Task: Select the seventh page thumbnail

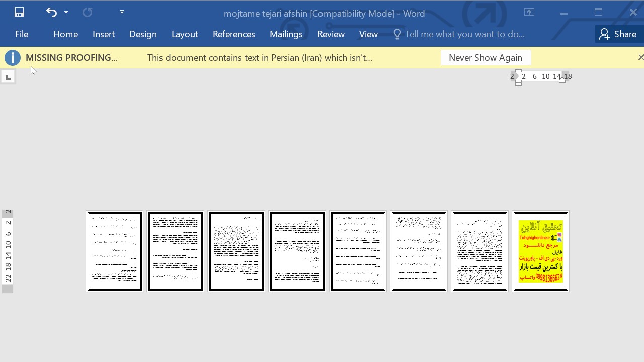Action: click(480, 251)
